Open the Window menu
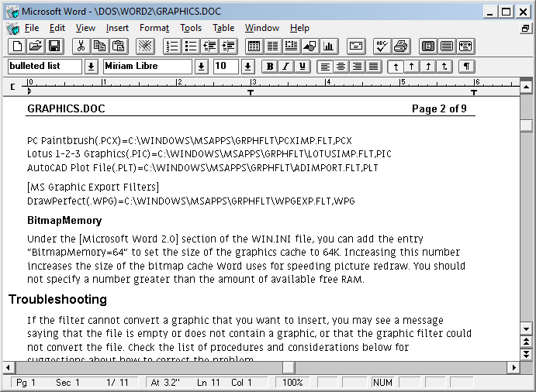The width and height of the screenshot is (536, 392). (262, 28)
